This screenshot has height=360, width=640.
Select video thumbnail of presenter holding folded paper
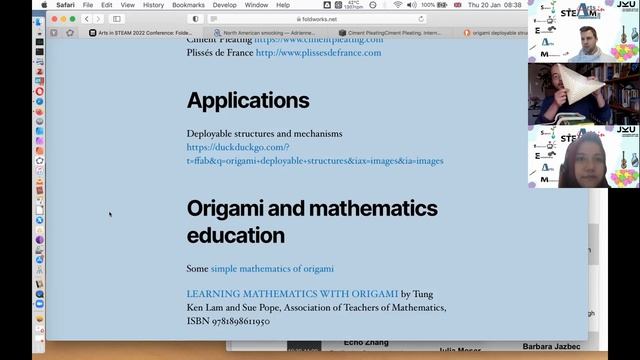point(584,94)
